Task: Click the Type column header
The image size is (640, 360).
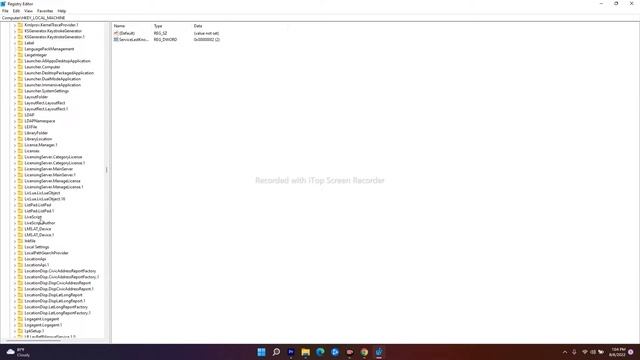Action: click(158, 26)
